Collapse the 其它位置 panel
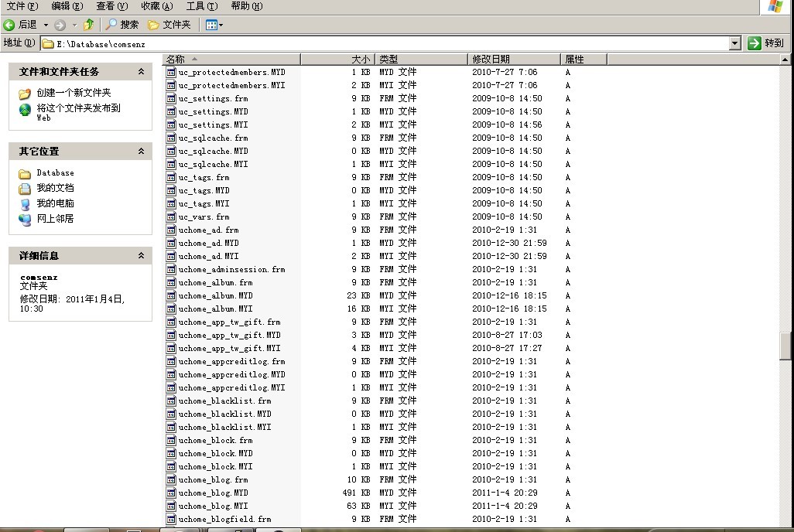The width and height of the screenshot is (794, 532). tap(142, 151)
